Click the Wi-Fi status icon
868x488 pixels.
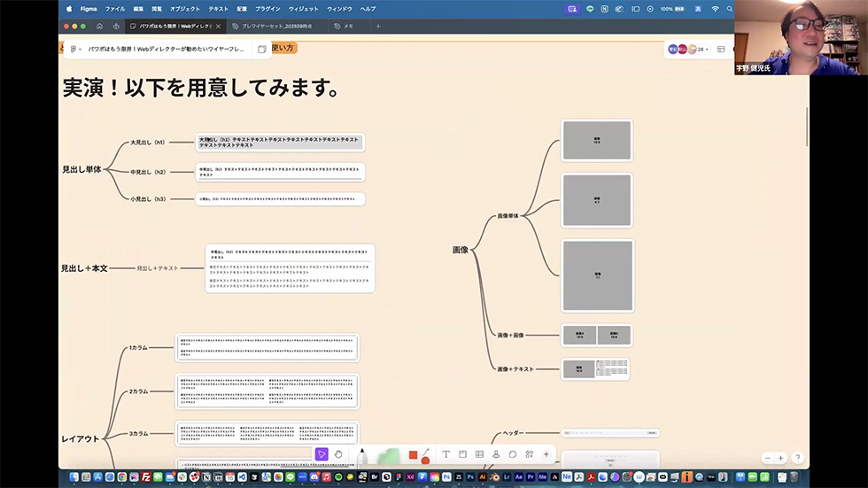coord(716,9)
